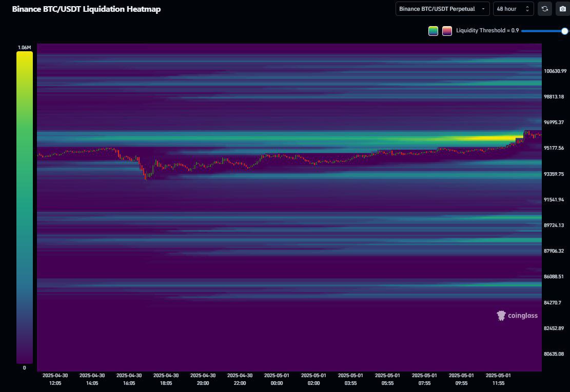570x392 pixels.
Task: Click the 2025-04-30 20:00 time label
Action: (x=203, y=379)
